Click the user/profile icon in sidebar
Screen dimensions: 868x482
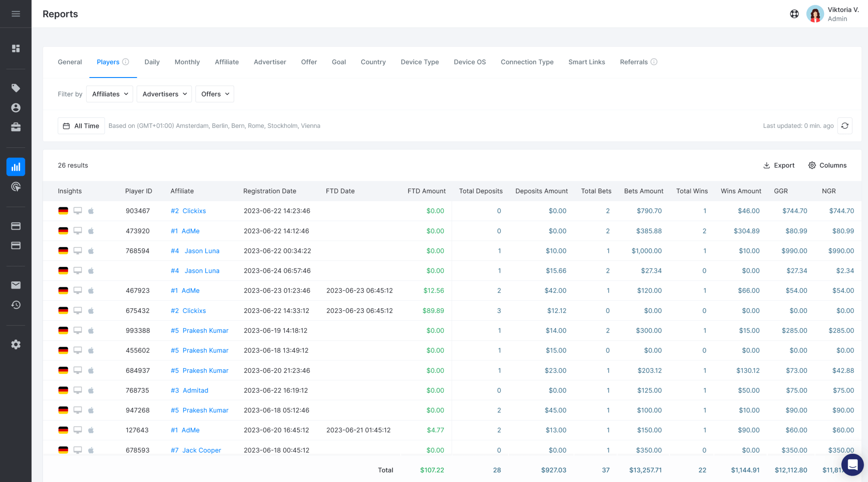[16, 108]
